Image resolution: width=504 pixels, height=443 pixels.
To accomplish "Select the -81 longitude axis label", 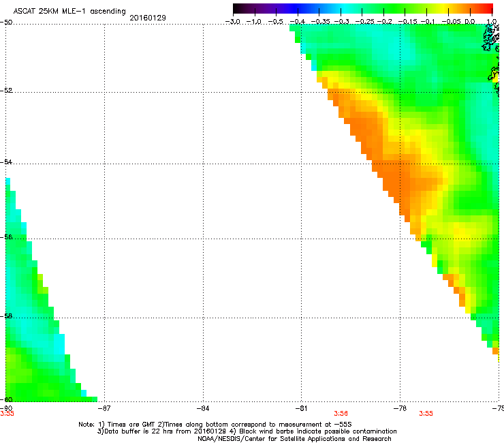I will click(x=301, y=408).
